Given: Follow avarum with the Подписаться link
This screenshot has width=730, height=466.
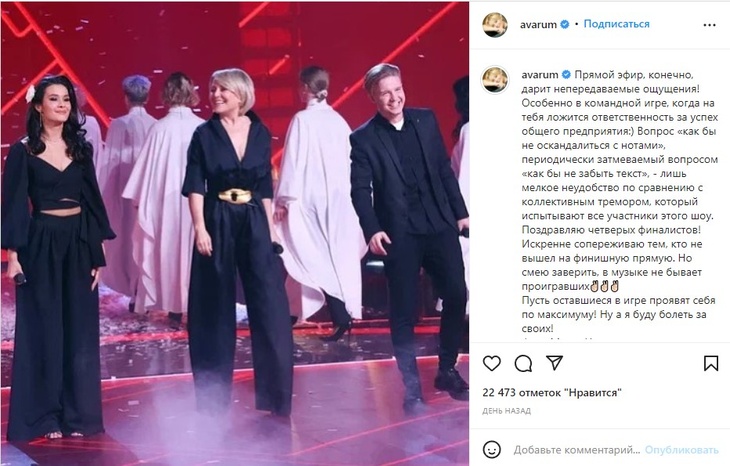Looking at the screenshot, I should point(616,24).
